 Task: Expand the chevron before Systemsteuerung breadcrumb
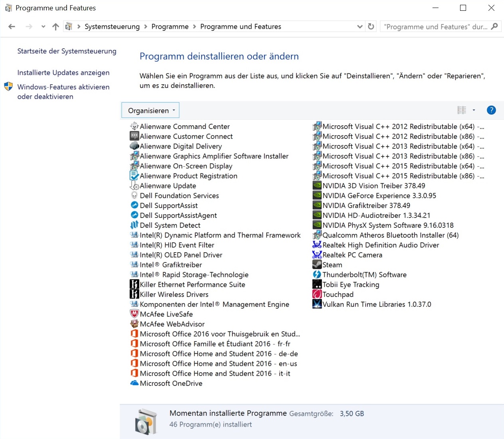tap(79, 26)
